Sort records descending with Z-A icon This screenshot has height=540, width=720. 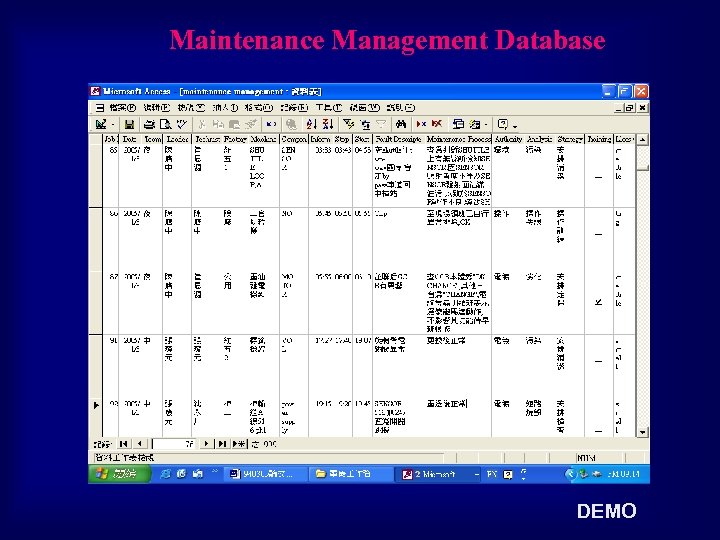pyautogui.click(x=328, y=124)
